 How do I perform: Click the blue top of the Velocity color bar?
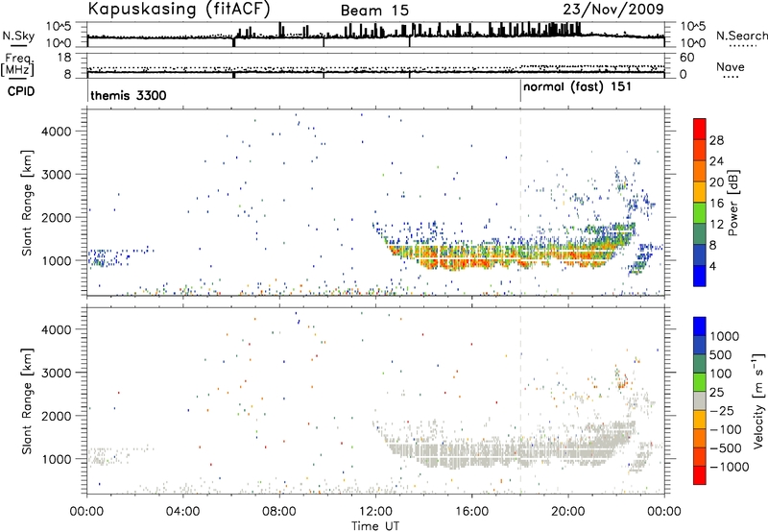tap(700, 326)
